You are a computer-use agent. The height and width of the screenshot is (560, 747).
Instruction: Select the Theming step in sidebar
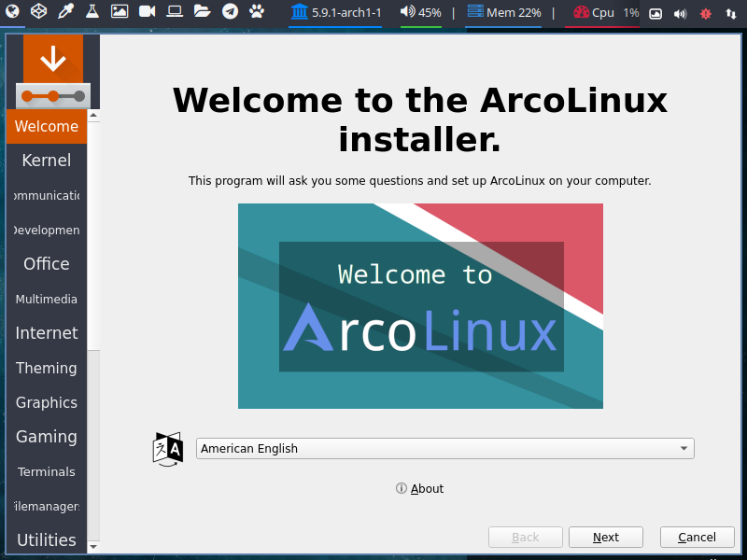pyautogui.click(x=47, y=368)
